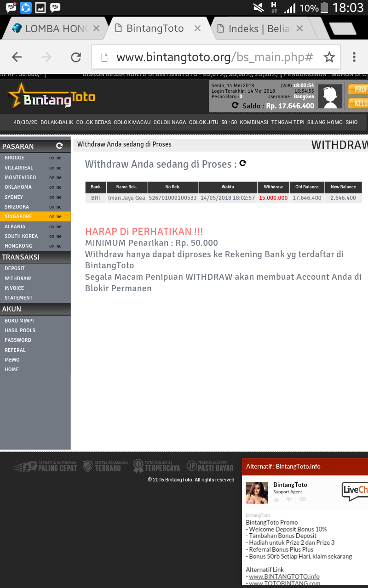Refresh the Saldo balance icon
Image resolution: width=368 pixels, height=588 pixels.
[235, 105]
